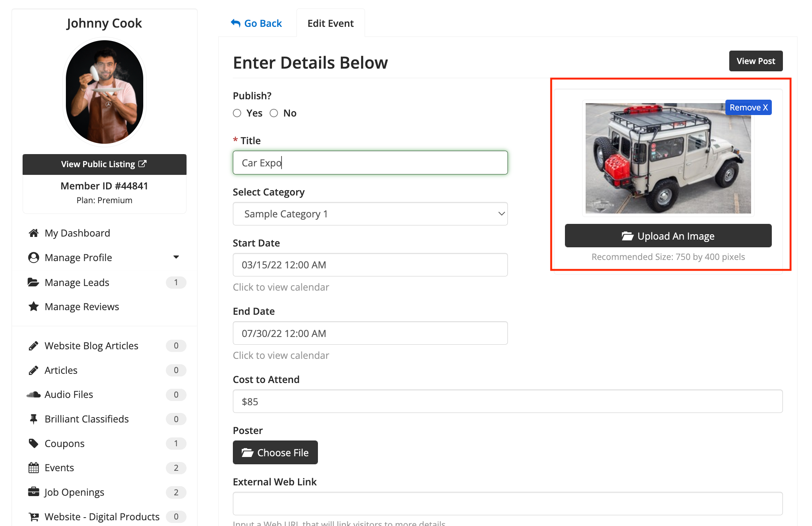Click Upload An Image button

click(668, 236)
